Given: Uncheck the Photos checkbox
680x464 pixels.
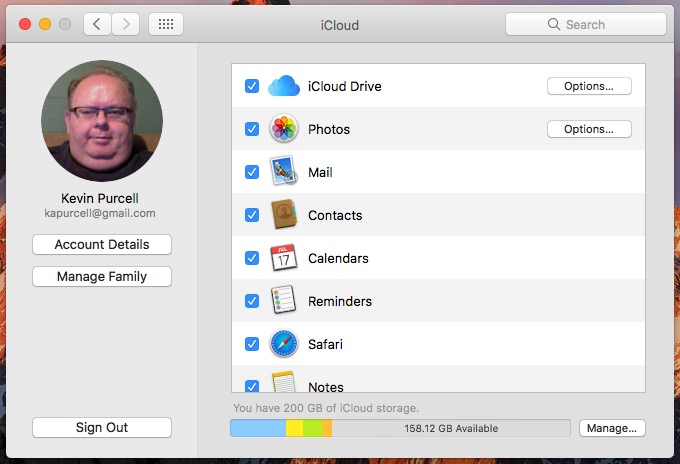Looking at the screenshot, I should (x=252, y=129).
